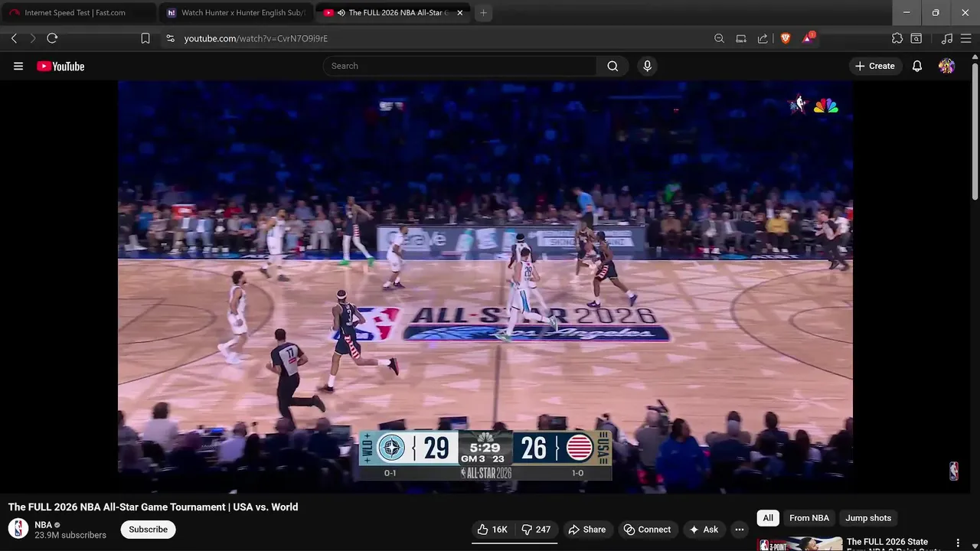Select the All filter chip
Screen dimensions: 980x551
coord(768,518)
